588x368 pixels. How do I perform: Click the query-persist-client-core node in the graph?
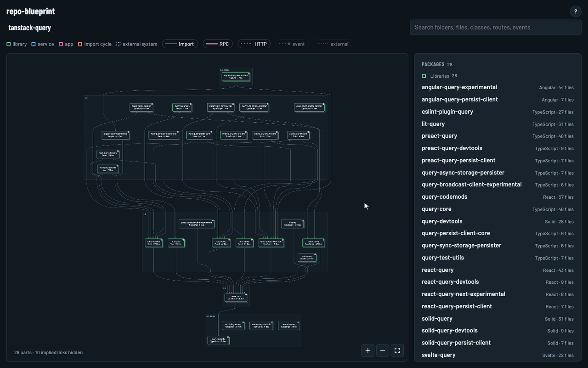click(271, 243)
